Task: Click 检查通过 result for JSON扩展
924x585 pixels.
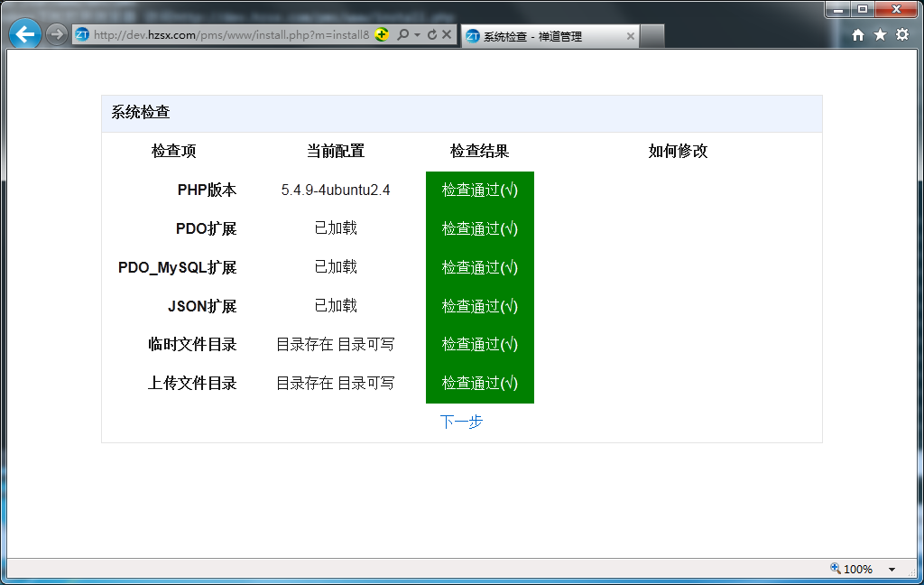Action: 480,307
